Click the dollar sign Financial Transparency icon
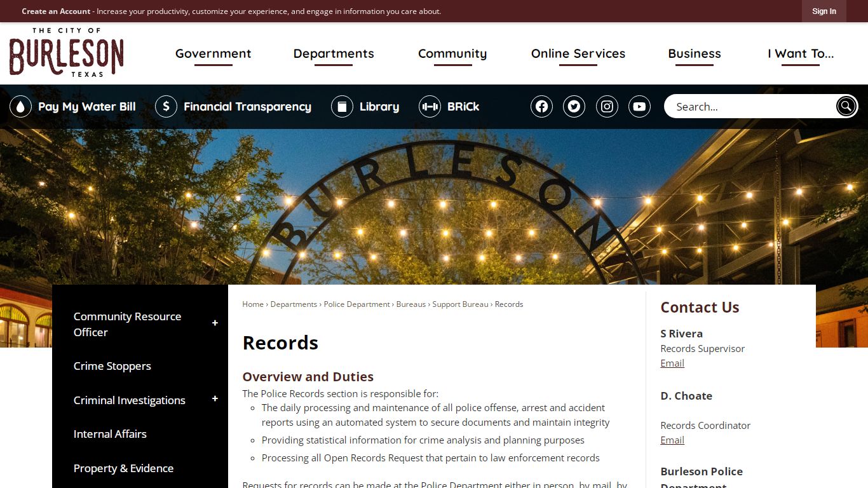 point(166,107)
